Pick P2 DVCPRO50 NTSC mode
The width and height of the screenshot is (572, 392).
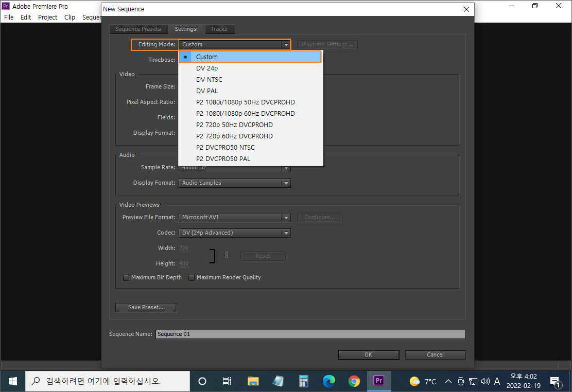(250, 147)
